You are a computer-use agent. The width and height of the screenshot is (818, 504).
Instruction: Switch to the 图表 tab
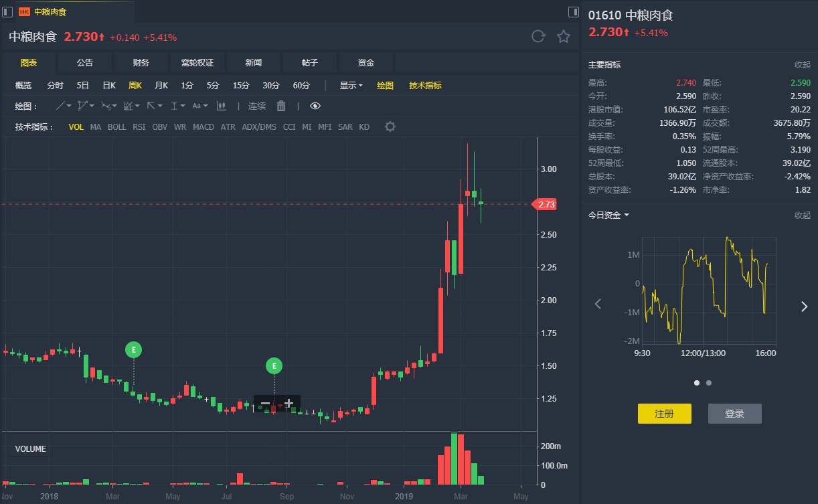pyautogui.click(x=29, y=63)
